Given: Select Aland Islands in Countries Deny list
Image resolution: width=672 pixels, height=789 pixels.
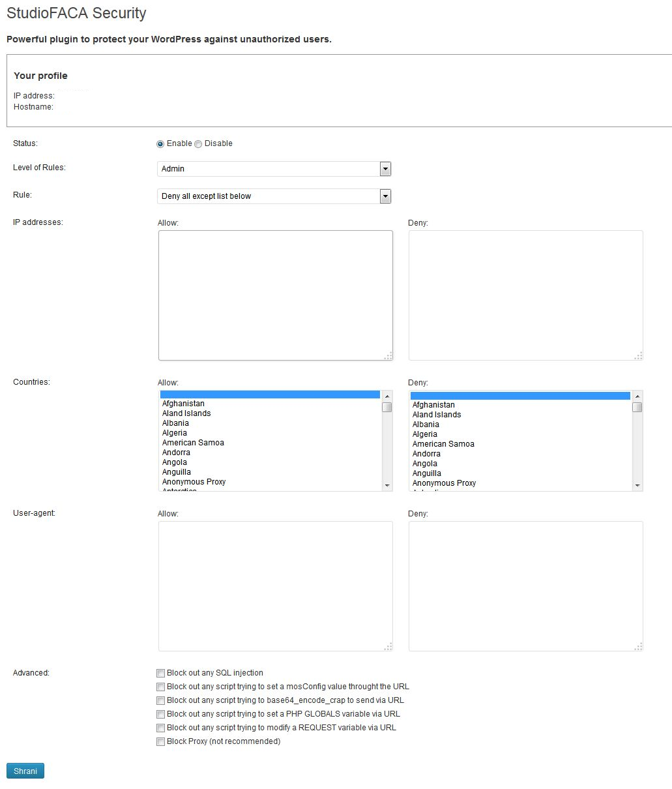Looking at the screenshot, I should [x=520, y=415].
